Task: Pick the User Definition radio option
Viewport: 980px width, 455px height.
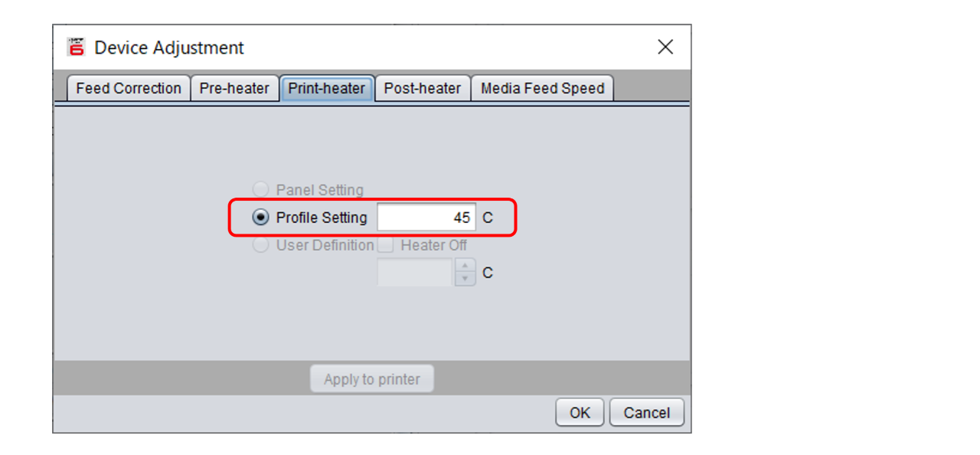Action: 261,245
